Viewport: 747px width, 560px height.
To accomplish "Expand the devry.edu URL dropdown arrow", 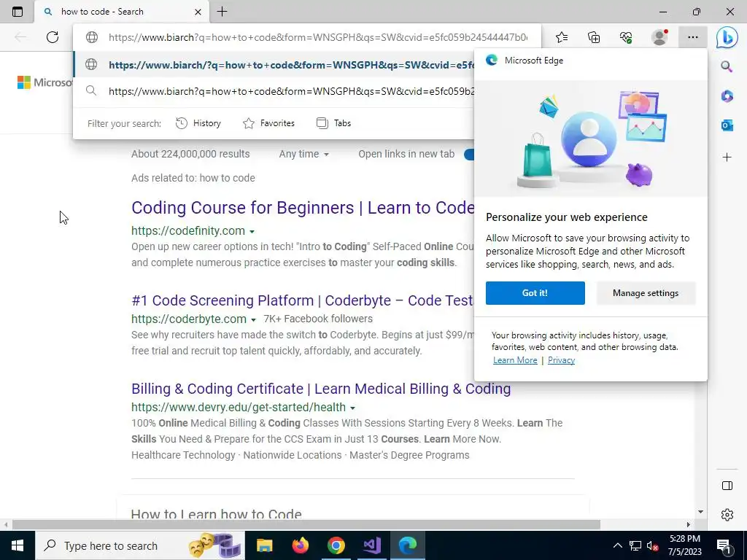I will coord(352,408).
